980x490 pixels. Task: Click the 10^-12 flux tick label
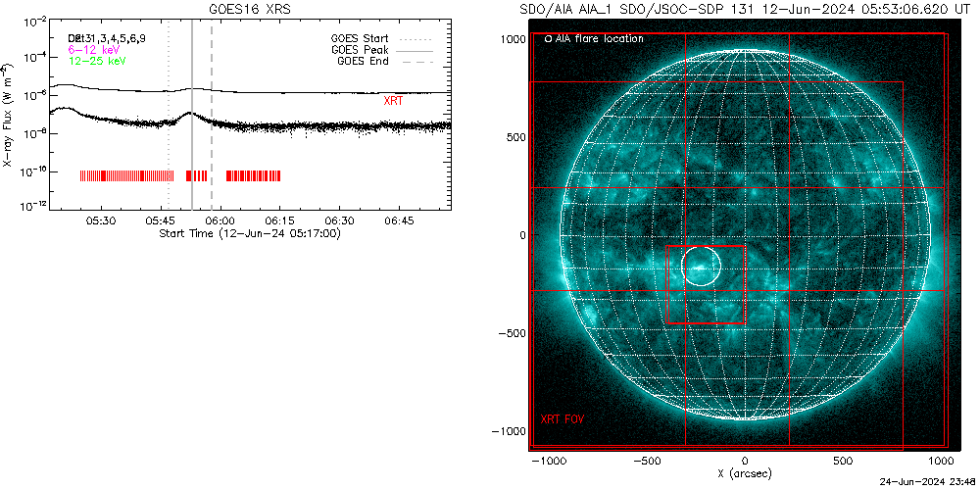[33, 208]
